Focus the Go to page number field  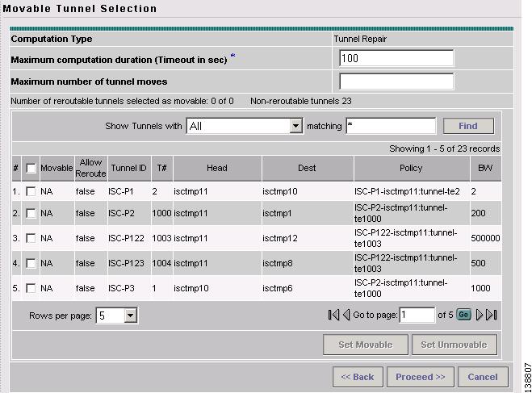point(417,315)
